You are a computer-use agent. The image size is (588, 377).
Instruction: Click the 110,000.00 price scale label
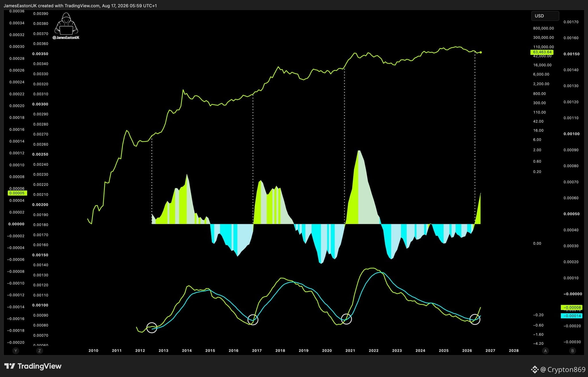[x=543, y=47]
